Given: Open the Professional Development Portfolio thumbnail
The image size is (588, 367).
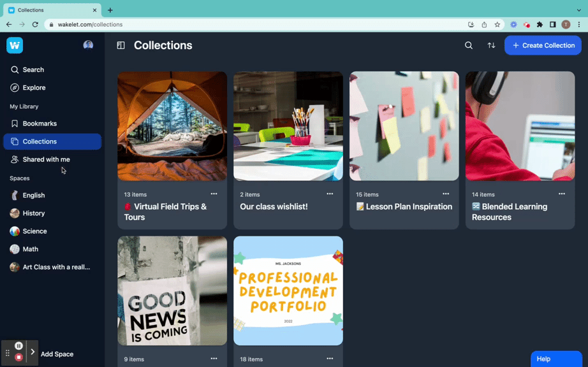Looking at the screenshot, I should (x=288, y=291).
